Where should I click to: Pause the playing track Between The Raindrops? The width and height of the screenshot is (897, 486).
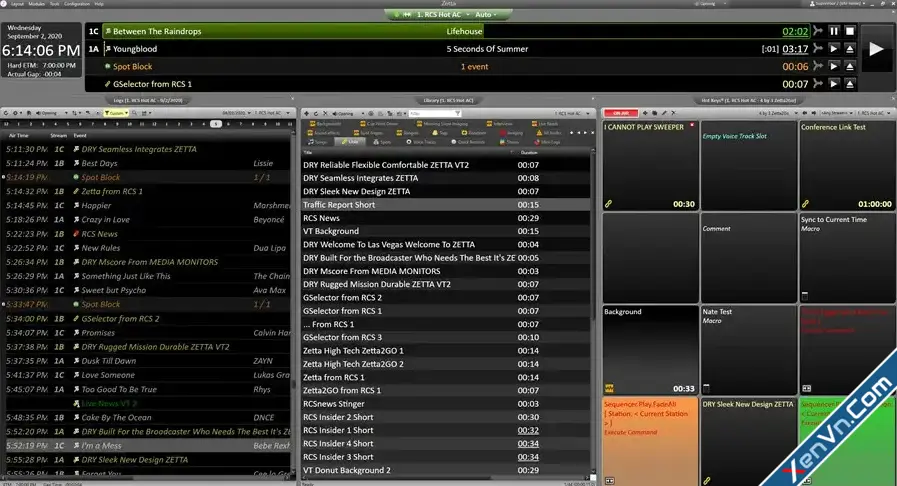point(834,31)
